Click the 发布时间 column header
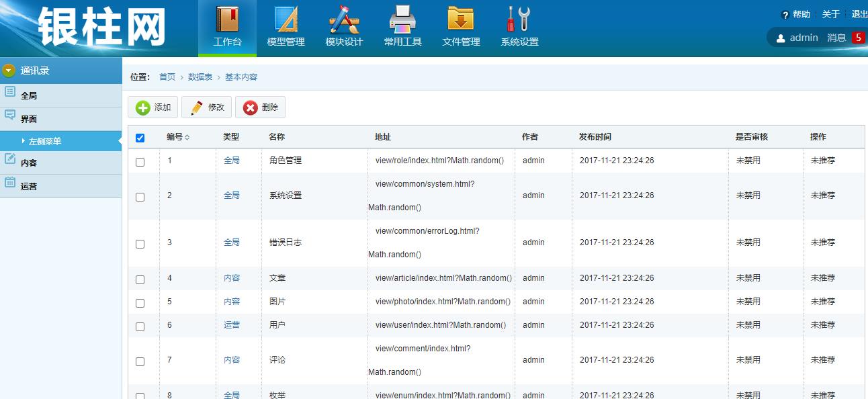The width and height of the screenshot is (868, 399). coord(595,137)
